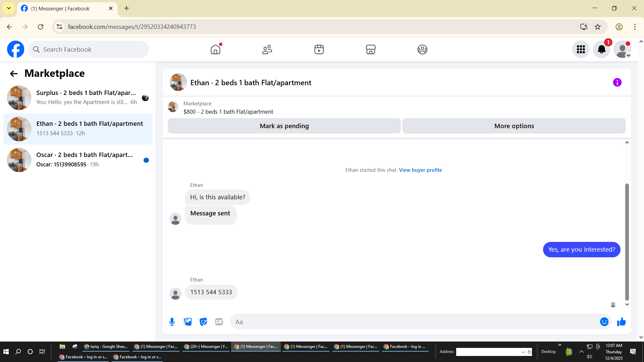This screenshot has width=644, height=362.
Task: Click the $800 listing title
Action: click(228, 112)
